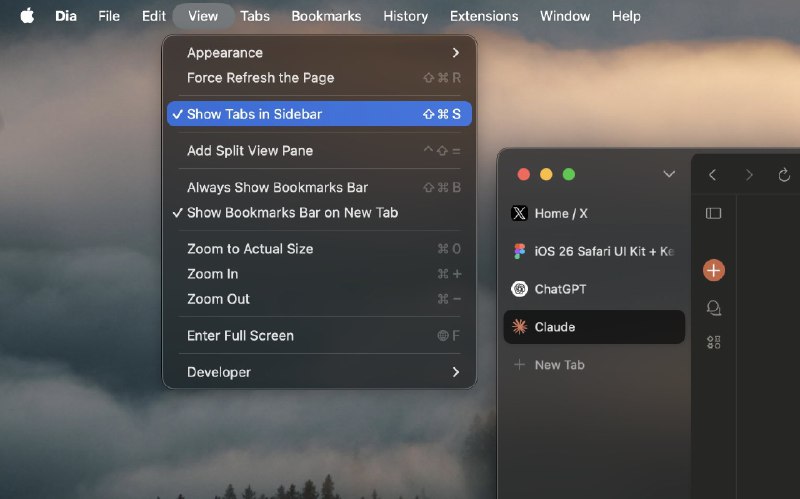Screen dimensions: 800x499
Task: Toggle Show Tabs in Sidebar
Action: click(x=319, y=114)
